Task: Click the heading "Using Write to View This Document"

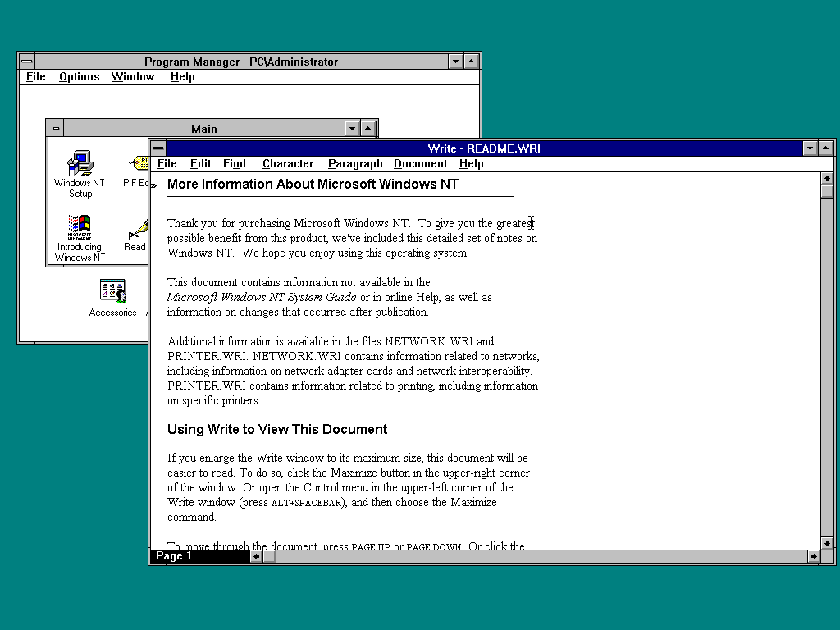Action: [x=277, y=429]
